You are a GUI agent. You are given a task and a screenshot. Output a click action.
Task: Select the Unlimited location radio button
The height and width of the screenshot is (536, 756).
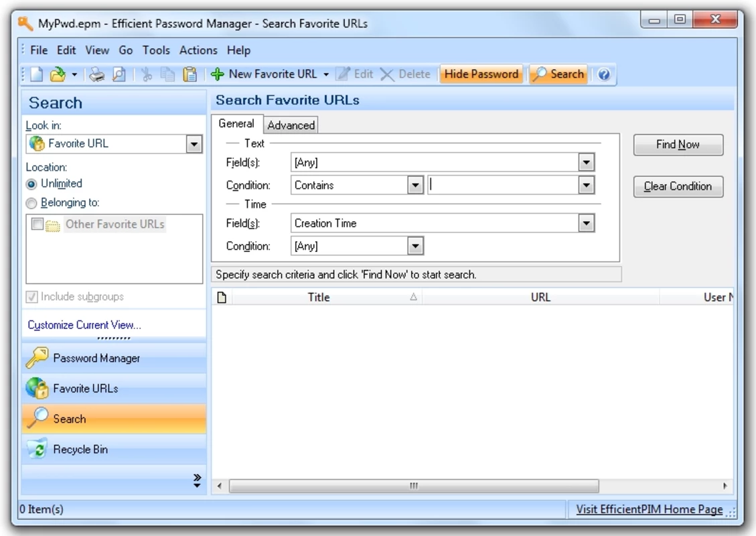point(31,184)
